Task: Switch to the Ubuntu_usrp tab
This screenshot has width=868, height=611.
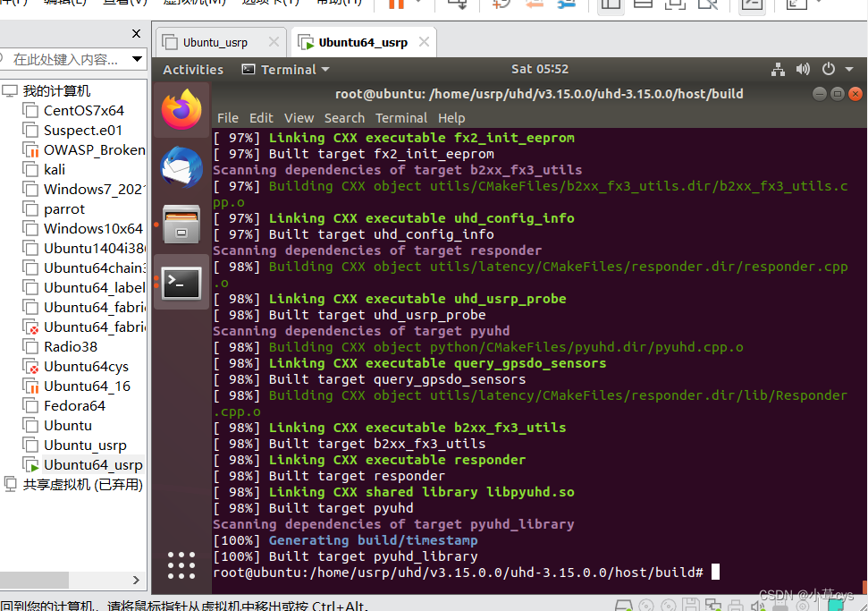Action: pyautogui.click(x=218, y=40)
